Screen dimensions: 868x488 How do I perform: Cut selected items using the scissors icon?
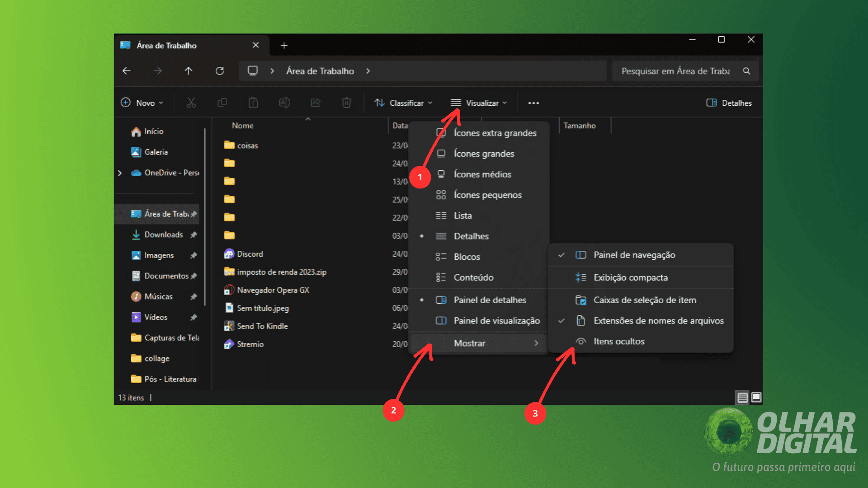(x=191, y=103)
